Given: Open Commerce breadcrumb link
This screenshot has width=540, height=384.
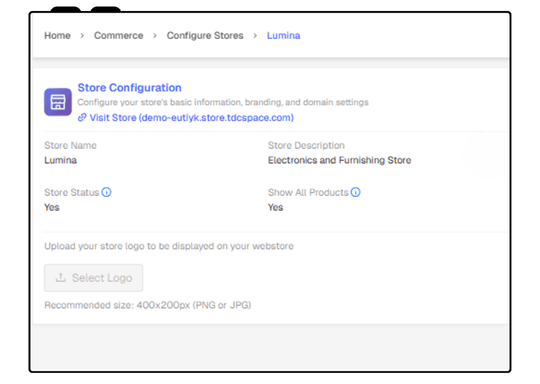Looking at the screenshot, I should (x=118, y=35).
